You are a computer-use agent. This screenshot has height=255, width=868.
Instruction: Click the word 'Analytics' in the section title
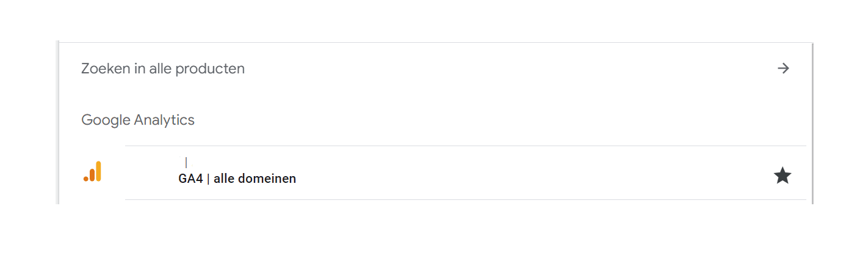(x=164, y=120)
